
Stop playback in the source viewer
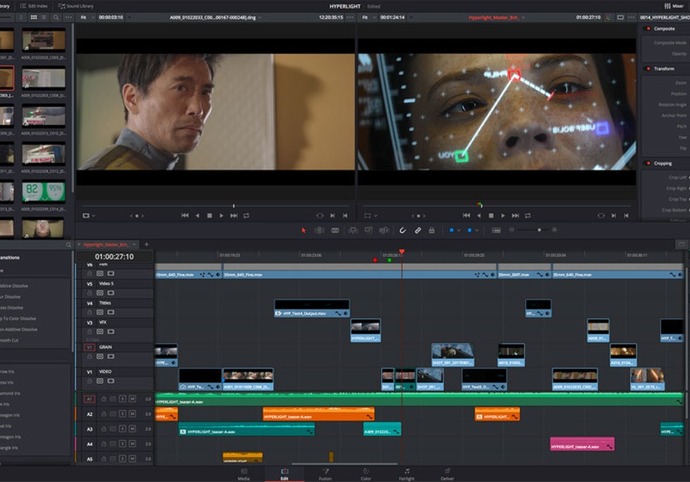209,216
